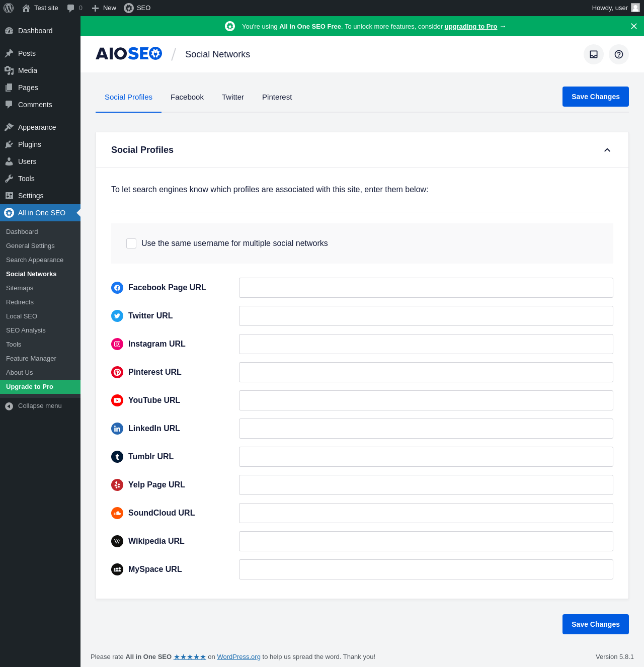This screenshot has width=644, height=667.
Task: Click the WordPress logo in admin bar
Action: pyautogui.click(x=9, y=8)
